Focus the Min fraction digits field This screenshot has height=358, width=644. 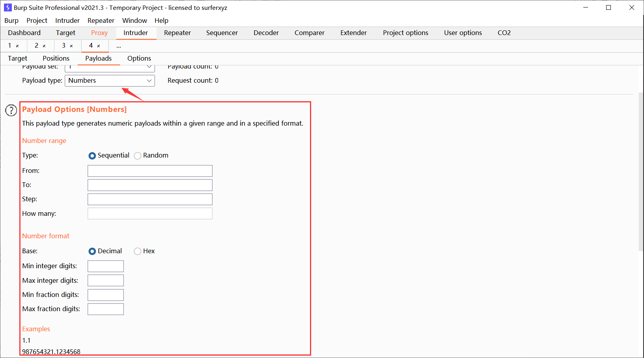(106, 295)
